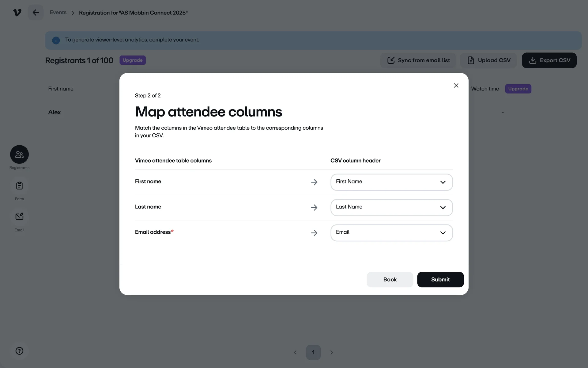Open the Email sidebar icon
The image size is (588, 368).
point(19,217)
